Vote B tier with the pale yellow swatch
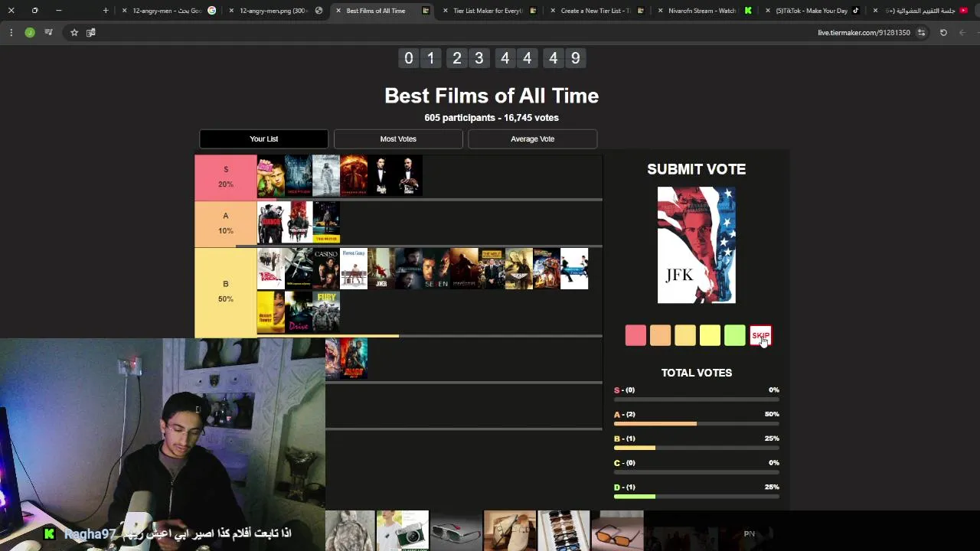Screen dimensions: 980x551 tap(685, 335)
